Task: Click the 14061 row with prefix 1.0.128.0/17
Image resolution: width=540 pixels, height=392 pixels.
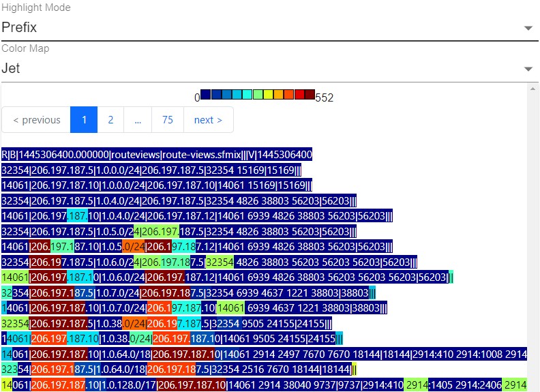Action: (x=264, y=385)
